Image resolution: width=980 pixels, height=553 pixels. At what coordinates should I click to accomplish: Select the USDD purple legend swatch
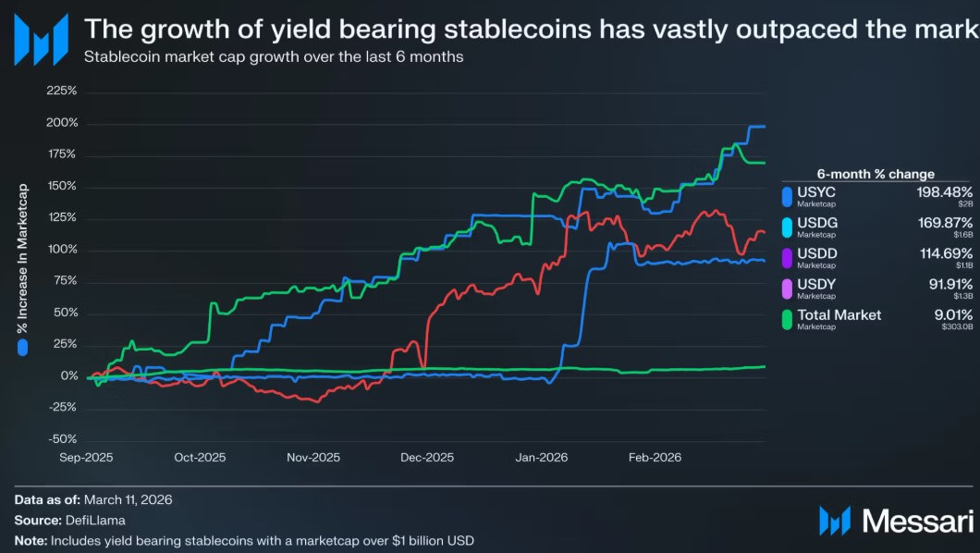coord(787,256)
